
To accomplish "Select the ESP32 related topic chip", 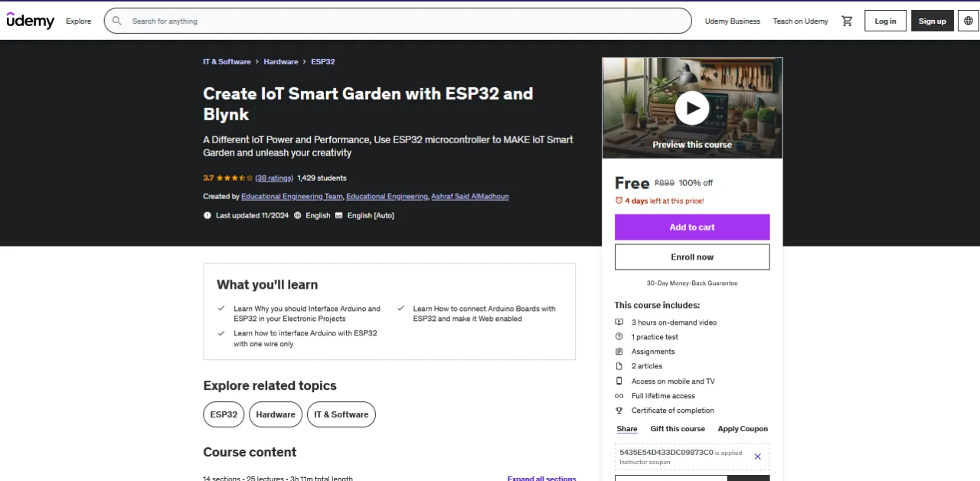I will 224,414.
